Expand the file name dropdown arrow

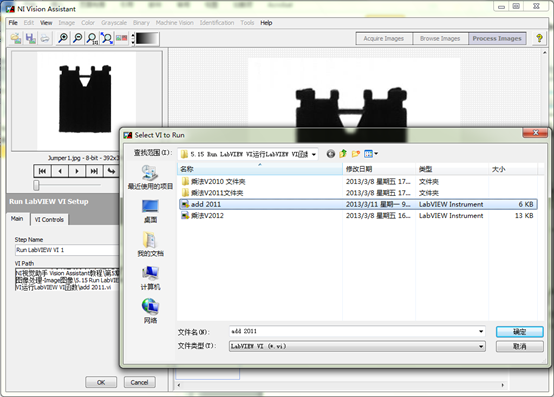[x=481, y=331]
